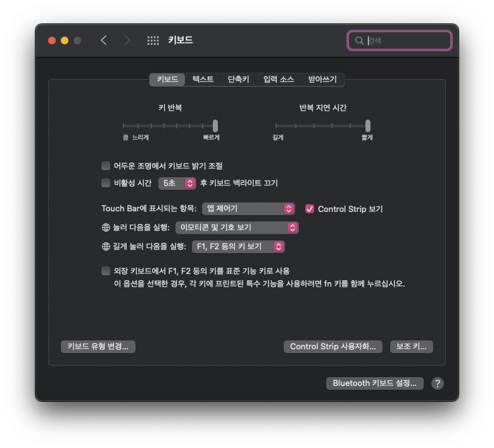Switch to the 입력 소스 tab
Screen dimensions: 494x448
pos(279,79)
